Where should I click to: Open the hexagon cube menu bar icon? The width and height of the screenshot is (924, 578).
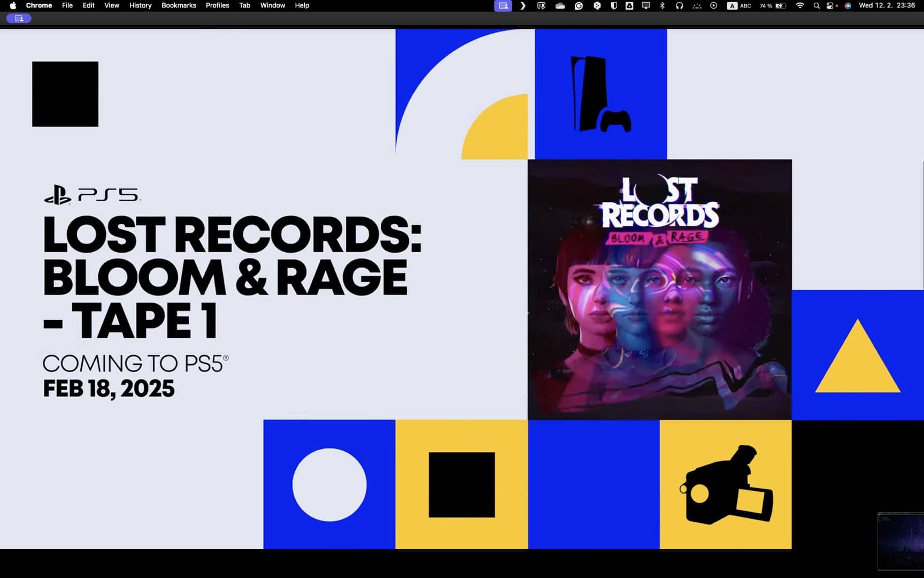point(597,5)
